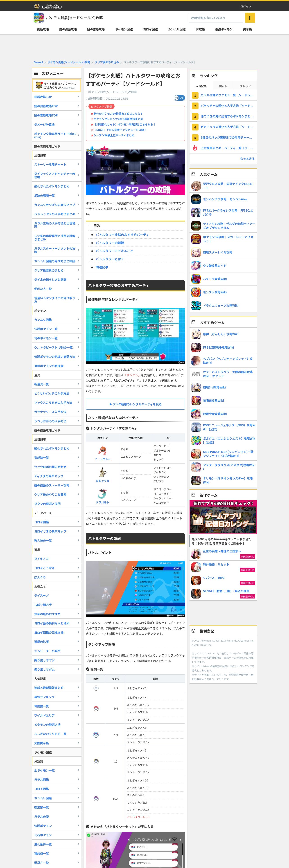Open 冠の雪原攻略 in top navigation

pyautogui.click(x=96, y=29)
